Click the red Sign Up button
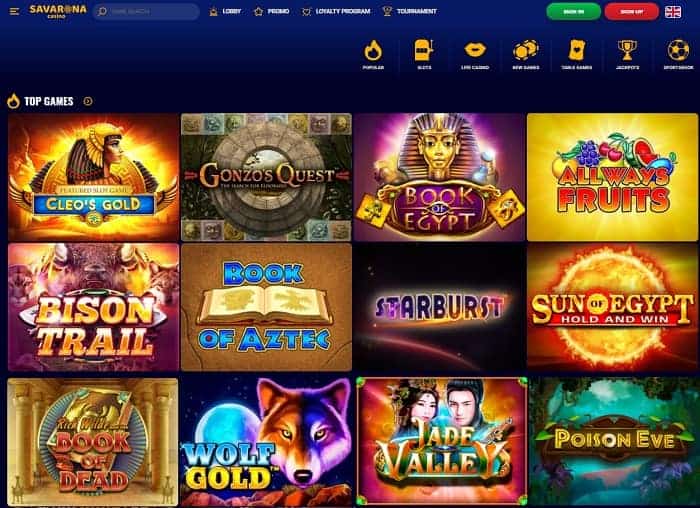 click(x=631, y=12)
